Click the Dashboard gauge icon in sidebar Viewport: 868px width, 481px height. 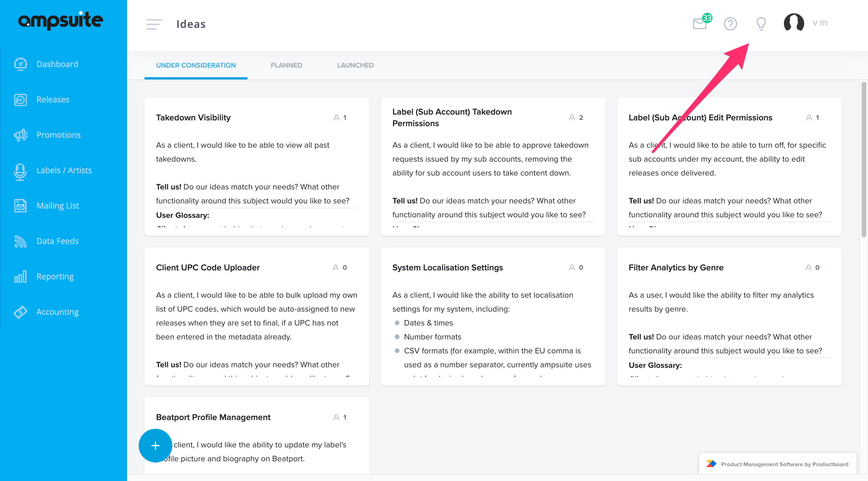(x=21, y=64)
